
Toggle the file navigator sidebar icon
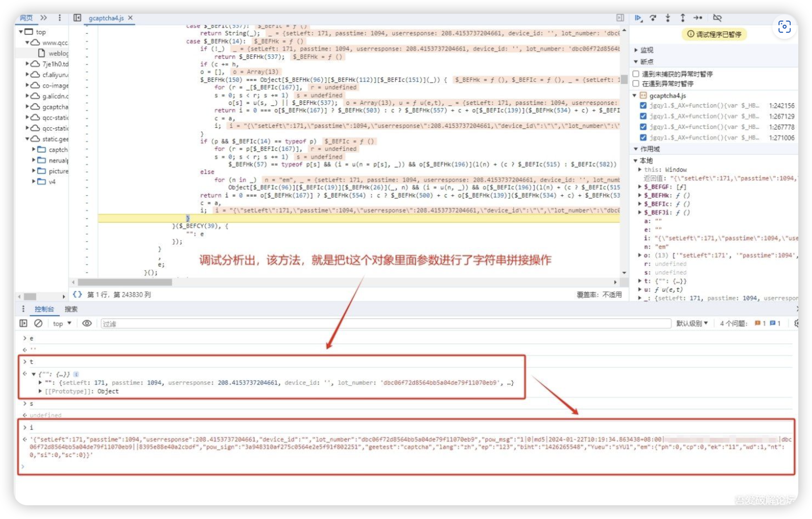pos(77,18)
